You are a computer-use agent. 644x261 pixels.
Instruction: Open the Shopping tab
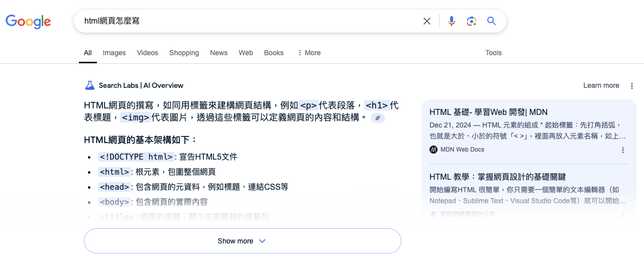pos(184,53)
